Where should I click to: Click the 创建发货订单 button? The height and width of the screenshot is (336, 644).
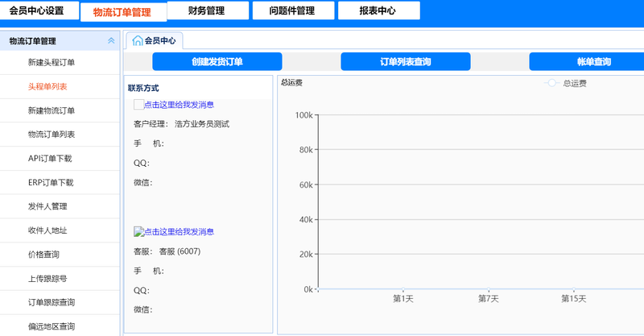(x=217, y=62)
